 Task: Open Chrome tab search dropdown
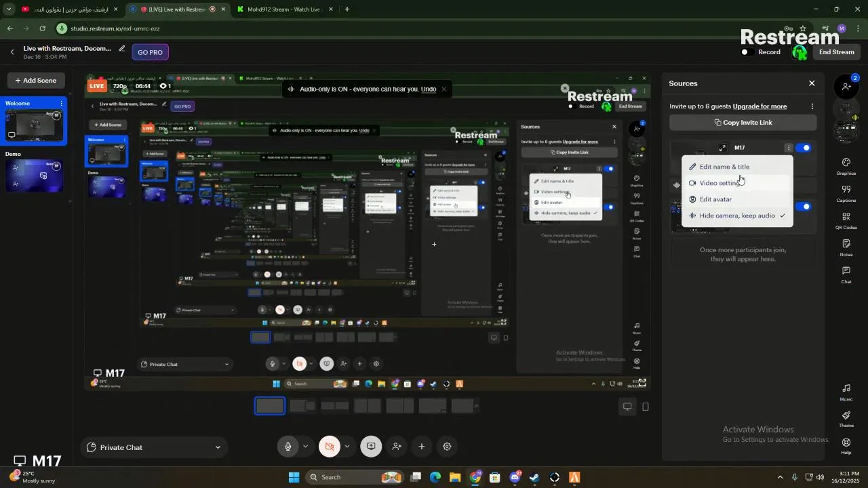9,9
